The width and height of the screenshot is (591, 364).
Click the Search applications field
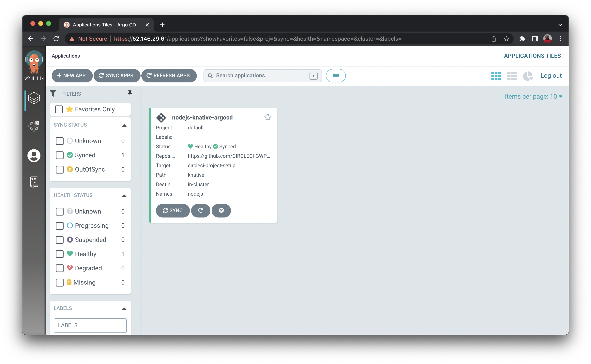(x=255, y=75)
